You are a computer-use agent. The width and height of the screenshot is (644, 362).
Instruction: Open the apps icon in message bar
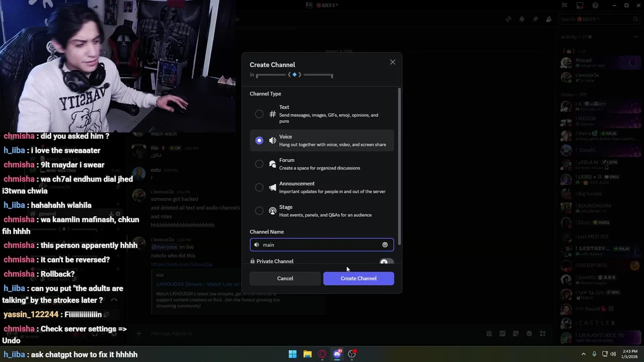542,333
